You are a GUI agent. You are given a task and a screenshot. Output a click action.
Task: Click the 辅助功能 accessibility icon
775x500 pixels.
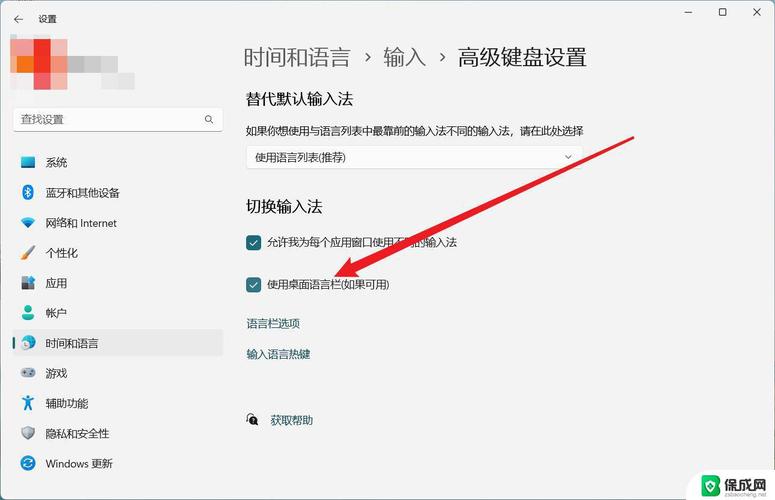(28, 403)
